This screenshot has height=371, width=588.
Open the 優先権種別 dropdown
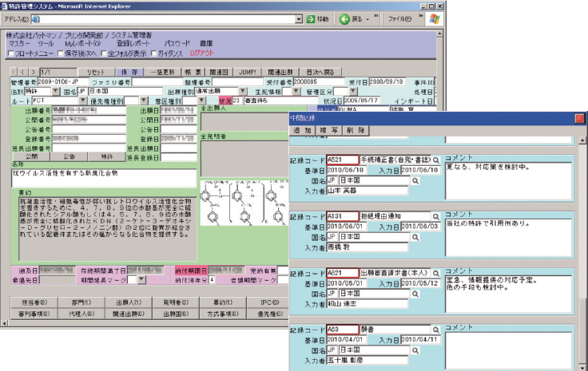144,101
